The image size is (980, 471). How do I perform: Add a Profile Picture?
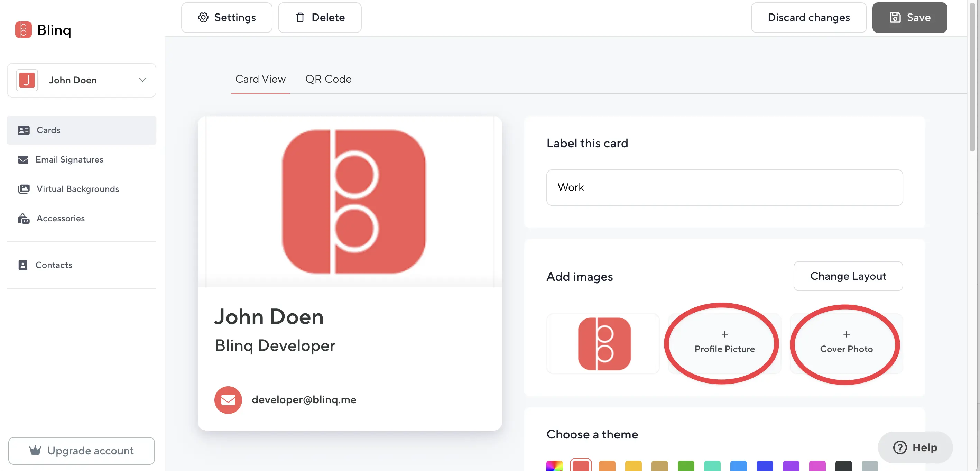point(724,343)
